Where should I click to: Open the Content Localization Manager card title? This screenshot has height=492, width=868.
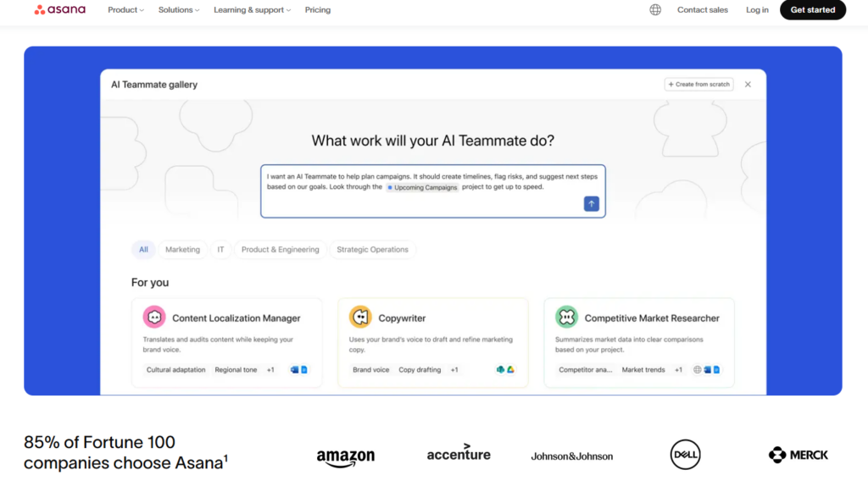[x=236, y=318]
